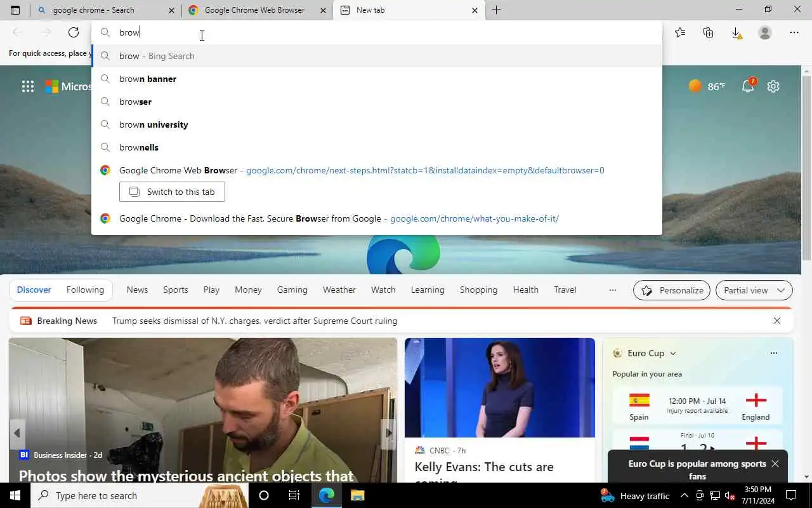Image resolution: width=812 pixels, height=508 pixels.
Task: Open the Partial view layout dropdown
Action: pyautogui.click(x=754, y=290)
